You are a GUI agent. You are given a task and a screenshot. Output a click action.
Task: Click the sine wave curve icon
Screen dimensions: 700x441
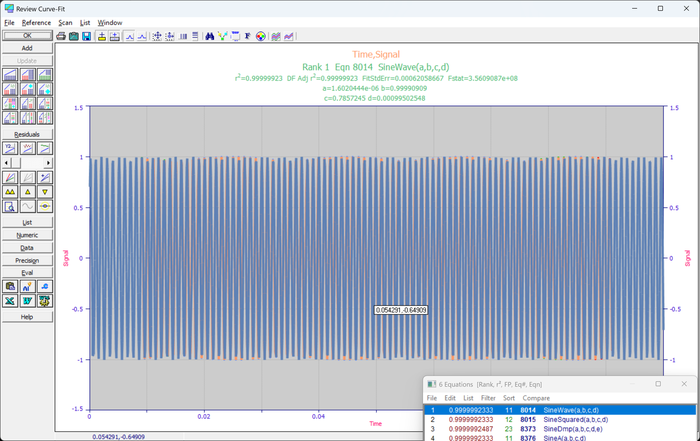tap(27, 206)
